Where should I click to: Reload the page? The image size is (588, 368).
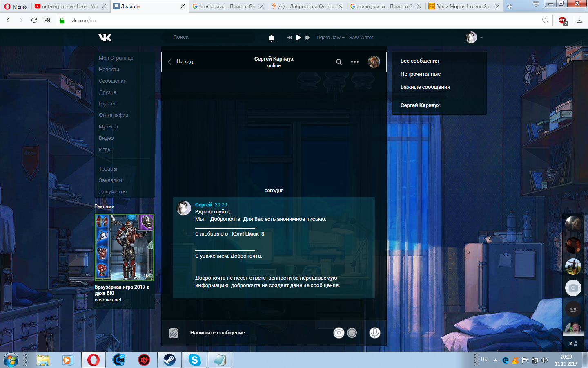point(34,20)
